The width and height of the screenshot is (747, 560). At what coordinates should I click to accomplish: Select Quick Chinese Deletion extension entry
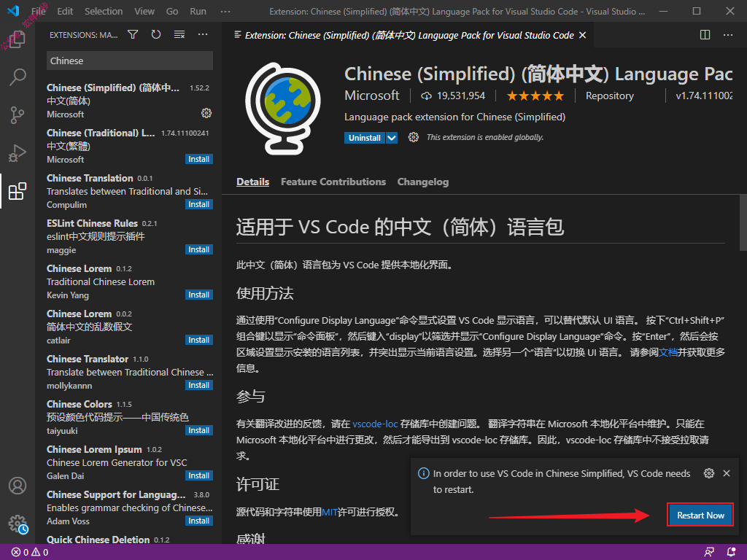130,540
